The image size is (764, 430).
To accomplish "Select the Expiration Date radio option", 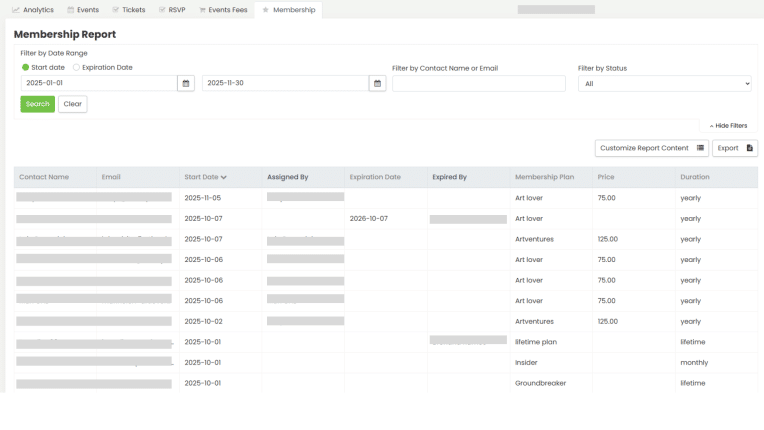I will (x=77, y=67).
